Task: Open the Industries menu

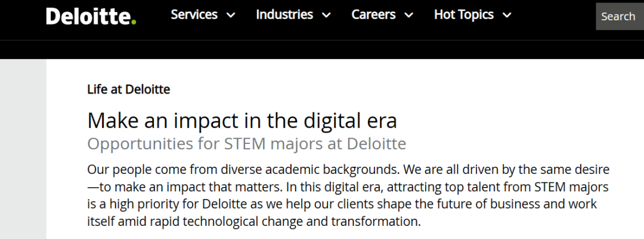Action: pyautogui.click(x=284, y=14)
